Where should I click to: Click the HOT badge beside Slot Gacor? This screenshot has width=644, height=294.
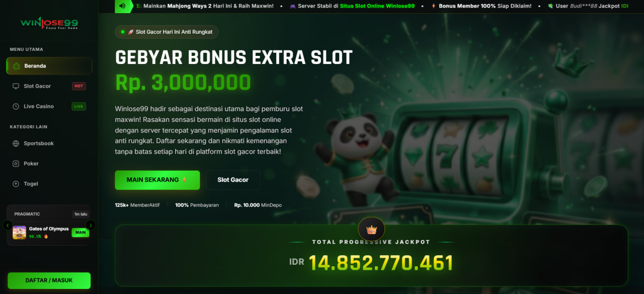coord(79,86)
